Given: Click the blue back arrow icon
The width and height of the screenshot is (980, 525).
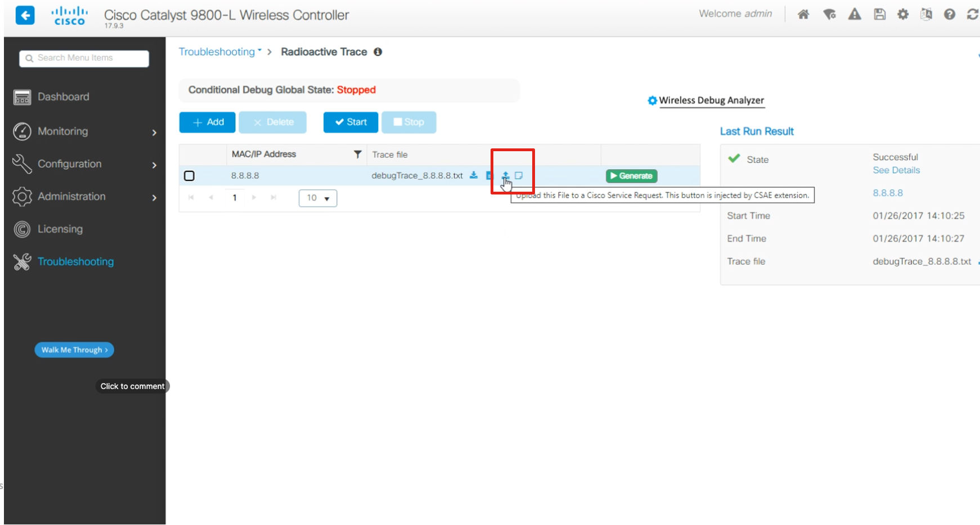Looking at the screenshot, I should coord(25,15).
